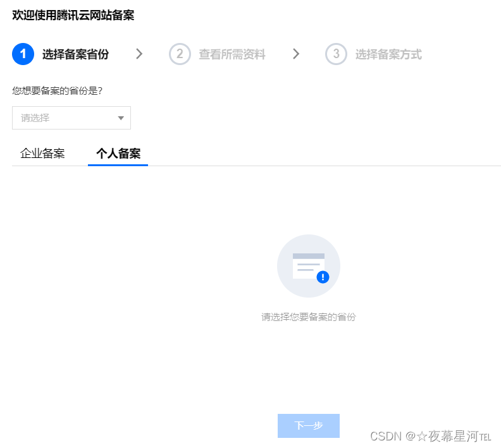
Task: Select the 个人备案 tab
Action: coord(118,154)
